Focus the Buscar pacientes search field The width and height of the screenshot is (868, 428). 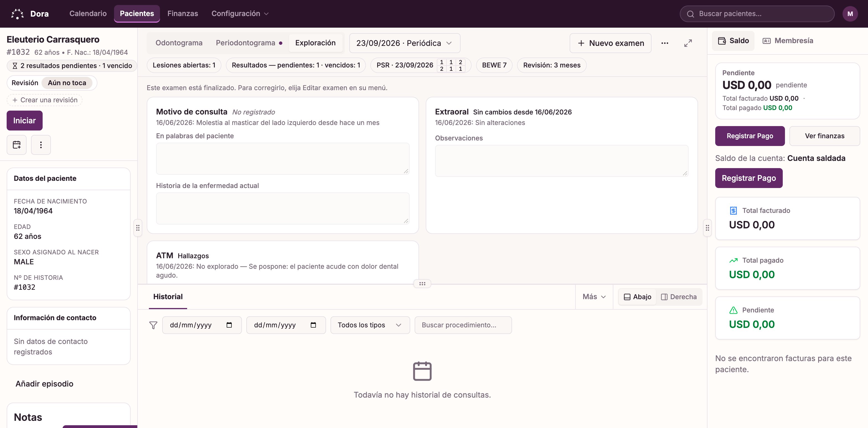(757, 14)
